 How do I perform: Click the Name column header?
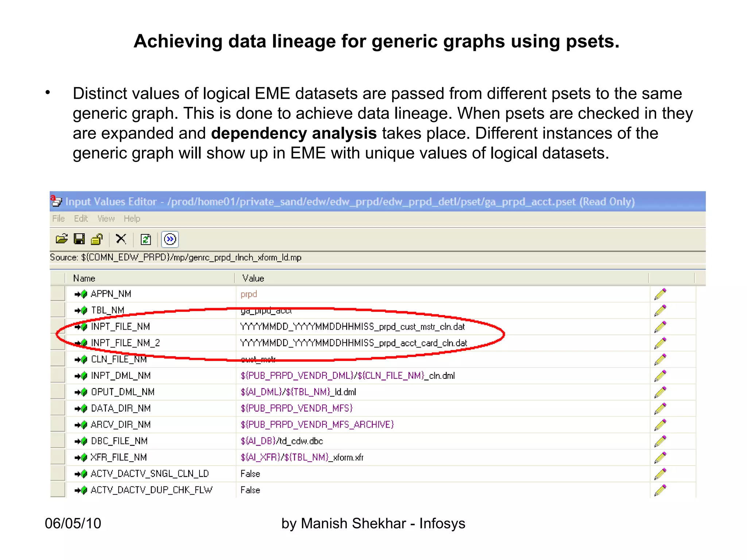(x=84, y=279)
